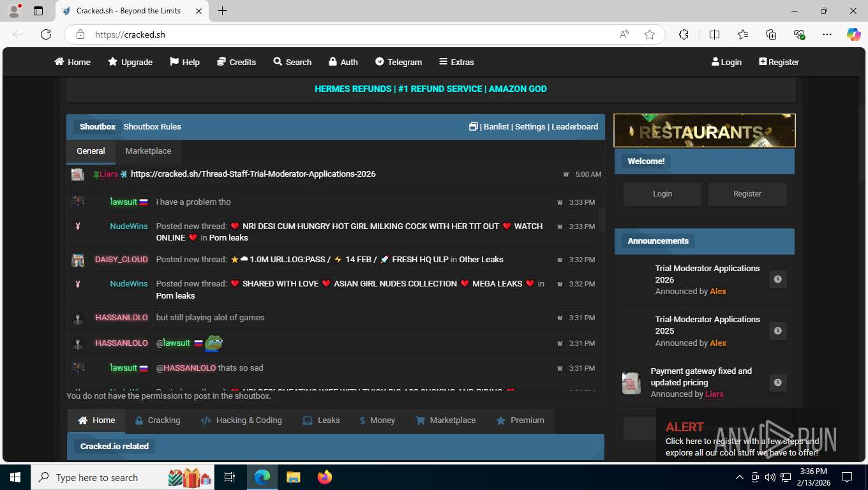The width and height of the screenshot is (868, 490).
Task: Clock icon beside Trial Moderator Applications 2026
Action: pyautogui.click(x=777, y=279)
